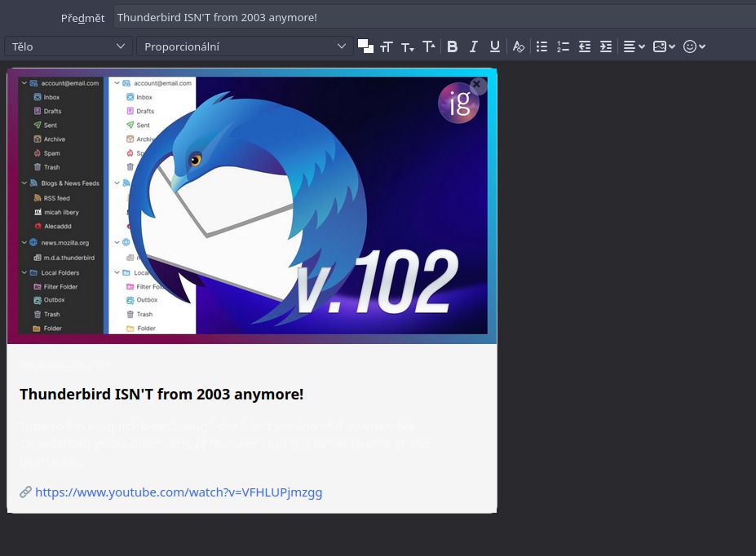Viewport: 756px width, 556px height.
Task: Indent the text
Action: 606,46
